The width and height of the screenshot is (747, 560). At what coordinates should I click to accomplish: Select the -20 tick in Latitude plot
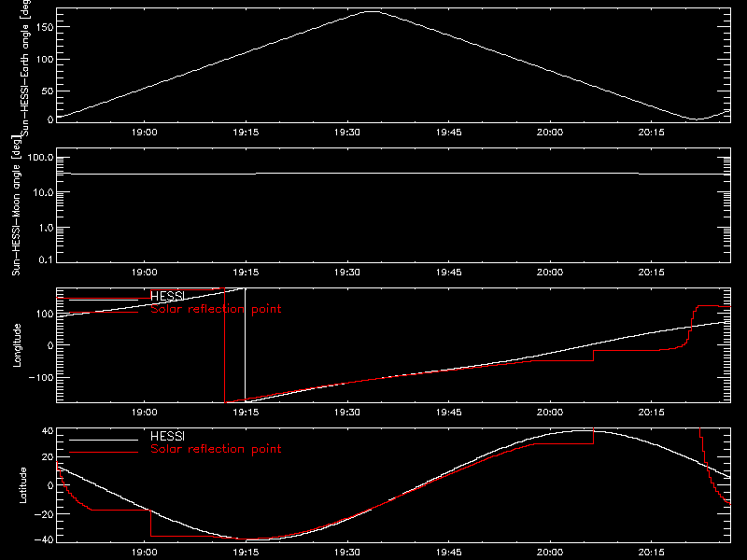coord(44,514)
